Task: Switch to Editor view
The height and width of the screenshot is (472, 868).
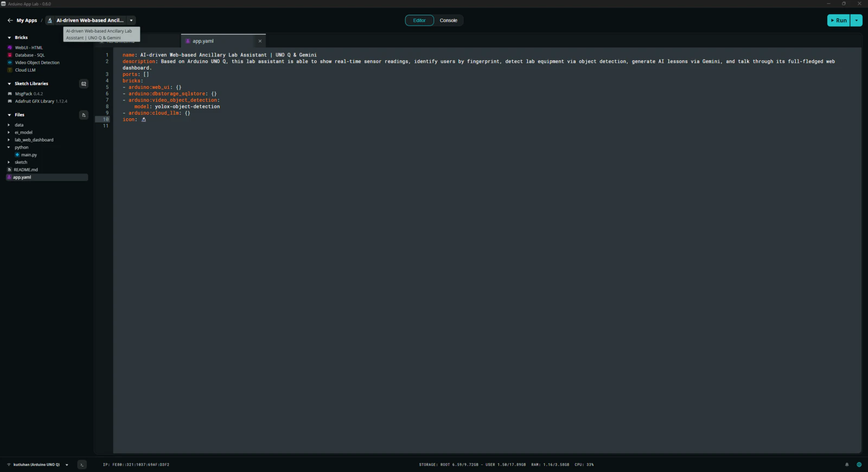Action: pyautogui.click(x=419, y=21)
